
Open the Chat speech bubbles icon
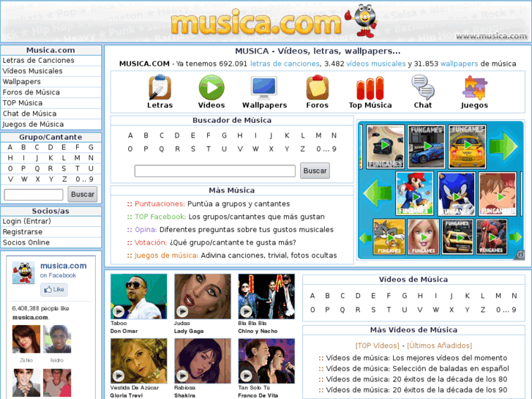423,87
